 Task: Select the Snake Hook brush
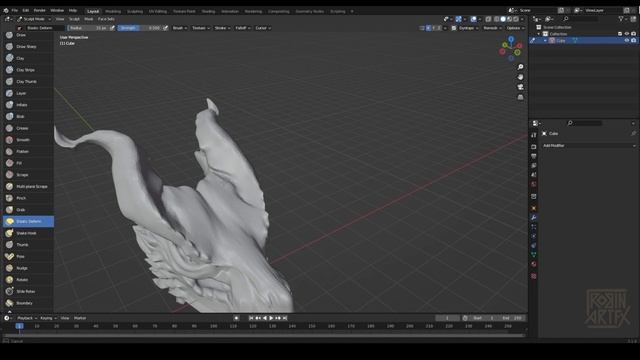(x=28, y=233)
